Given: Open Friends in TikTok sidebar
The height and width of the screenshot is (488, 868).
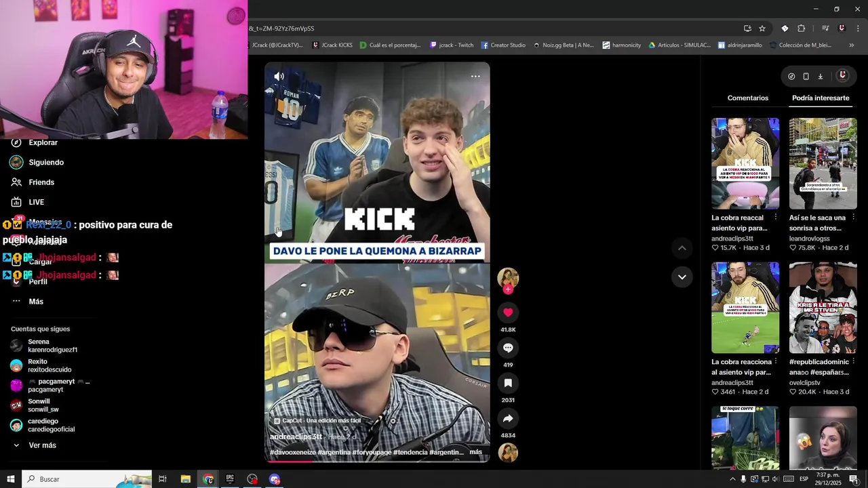Looking at the screenshot, I should 41,182.
